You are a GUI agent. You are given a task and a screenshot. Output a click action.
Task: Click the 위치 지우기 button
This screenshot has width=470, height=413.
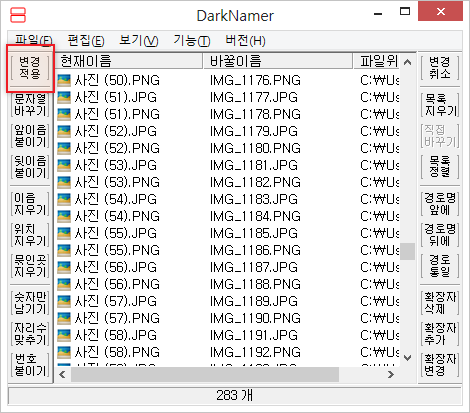[x=30, y=235]
